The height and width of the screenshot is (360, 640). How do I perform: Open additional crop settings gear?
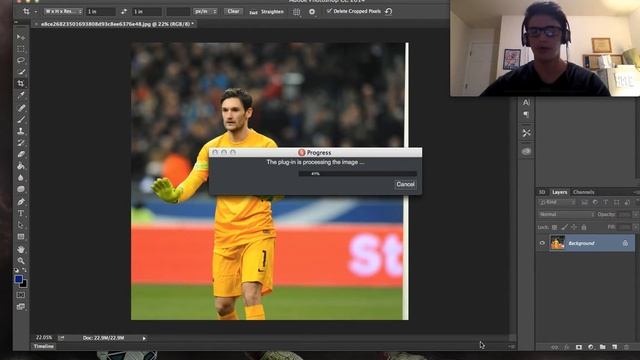click(x=312, y=12)
